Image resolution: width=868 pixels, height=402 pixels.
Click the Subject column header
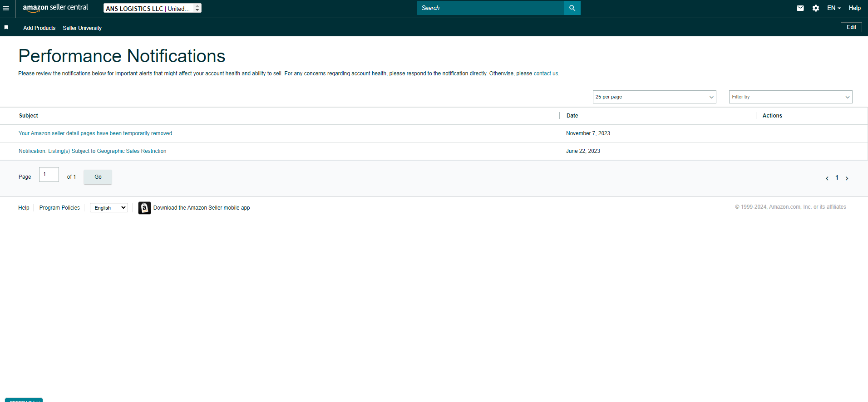[x=29, y=116]
